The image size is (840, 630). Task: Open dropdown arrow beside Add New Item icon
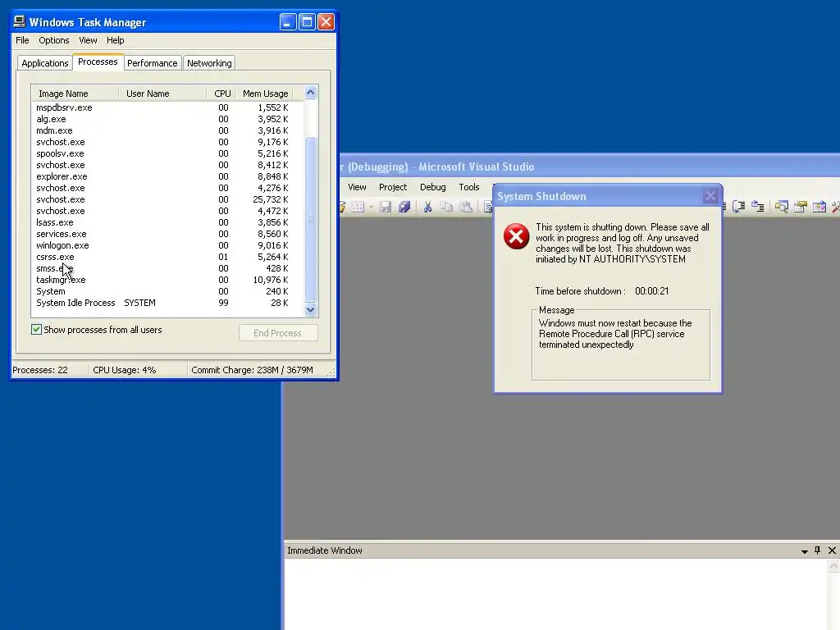[371, 208]
